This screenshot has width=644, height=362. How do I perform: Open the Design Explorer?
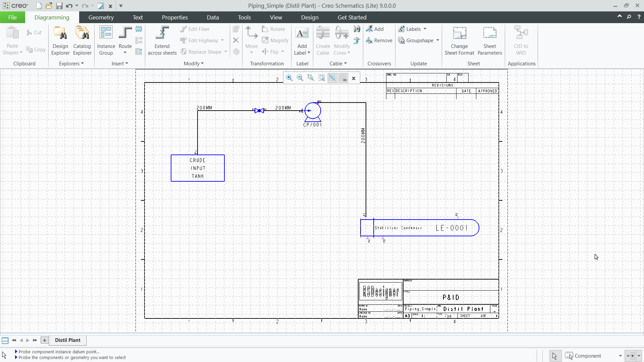(x=60, y=41)
